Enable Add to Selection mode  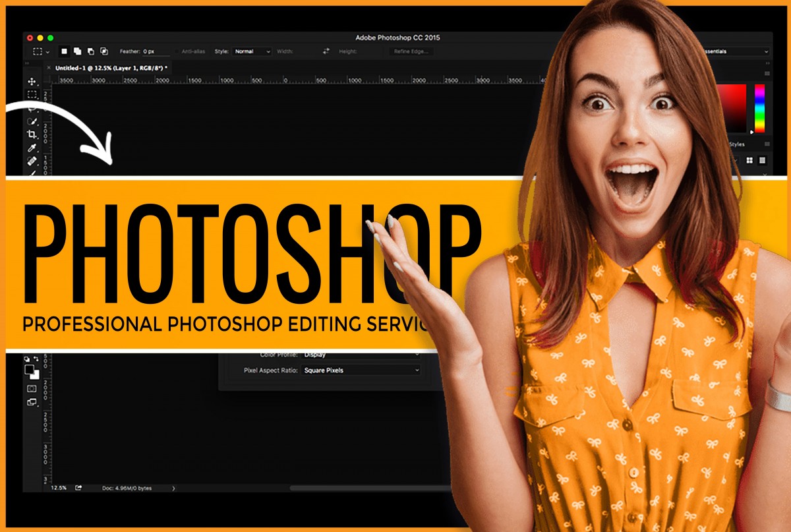77,51
